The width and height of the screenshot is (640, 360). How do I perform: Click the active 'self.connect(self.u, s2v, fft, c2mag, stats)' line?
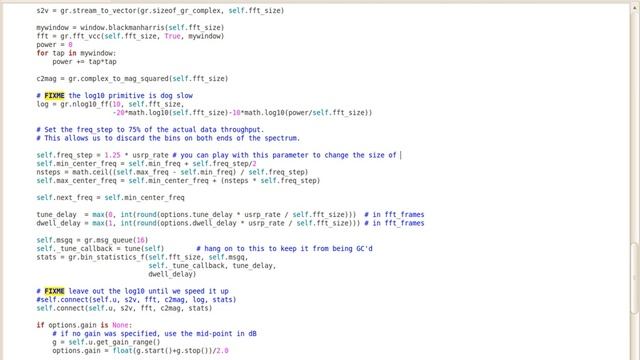124,309
